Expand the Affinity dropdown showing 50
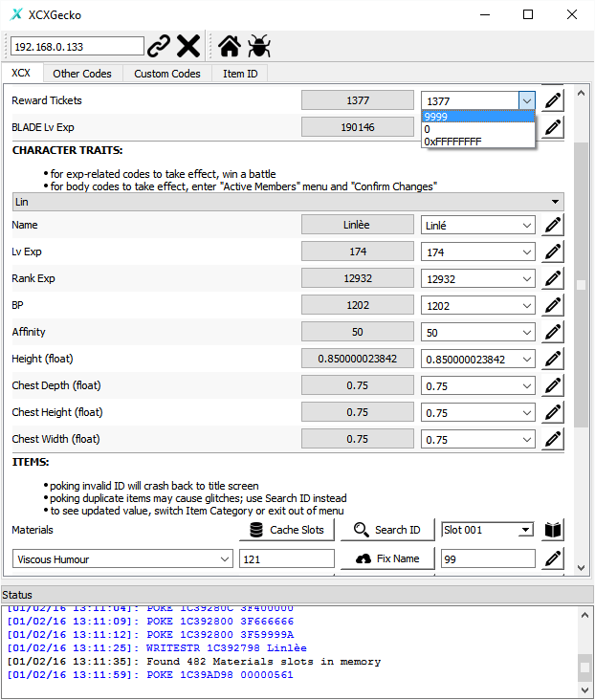Image resolution: width=595 pixels, height=700 pixels. coord(527,332)
